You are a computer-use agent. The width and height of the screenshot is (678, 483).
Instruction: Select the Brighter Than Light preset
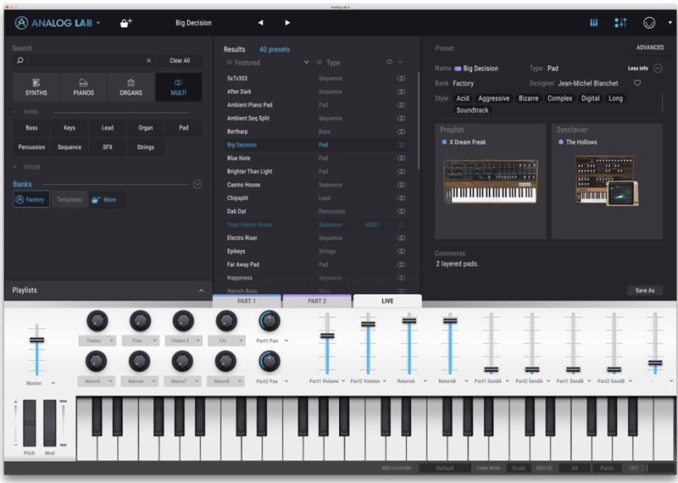coord(249,172)
